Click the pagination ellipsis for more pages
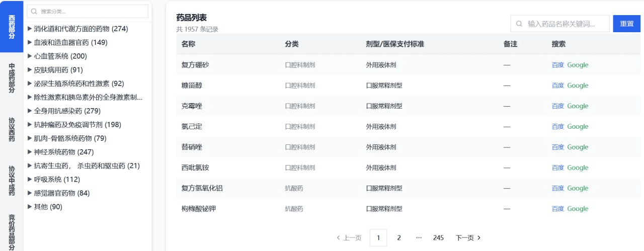The width and height of the screenshot is (644, 251). coord(419,237)
